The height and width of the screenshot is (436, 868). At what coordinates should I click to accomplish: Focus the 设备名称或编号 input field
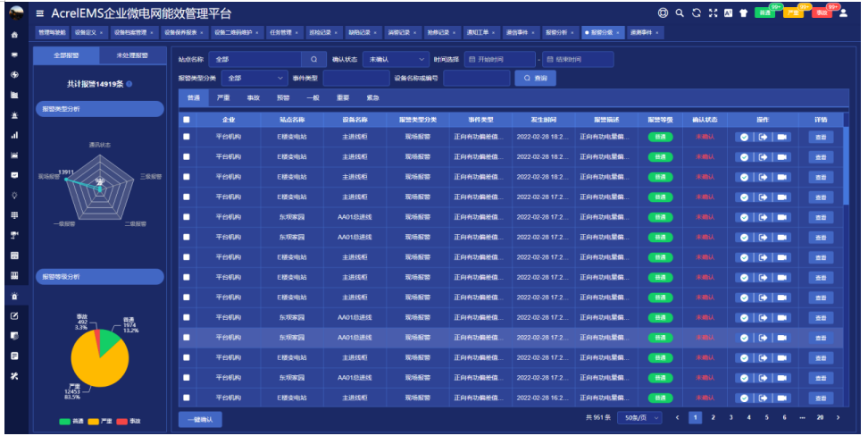pyautogui.click(x=477, y=78)
